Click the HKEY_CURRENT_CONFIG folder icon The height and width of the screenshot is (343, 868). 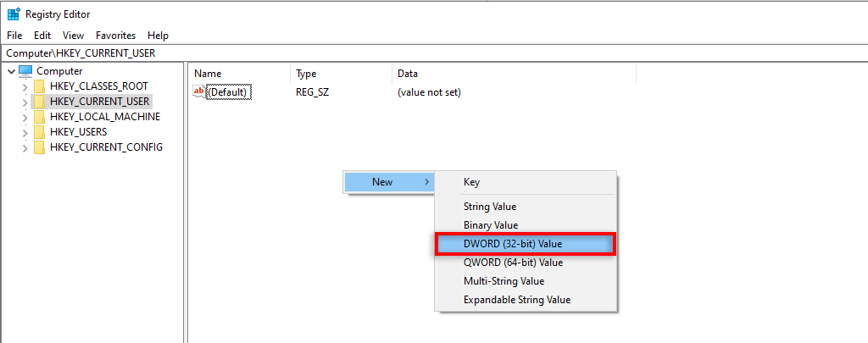tap(39, 147)
